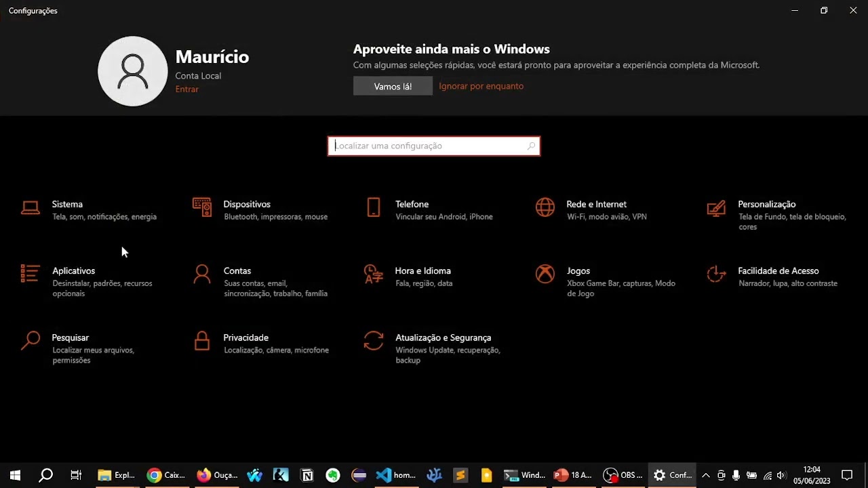Open Evernote from the taskbar

pos(332,475)
